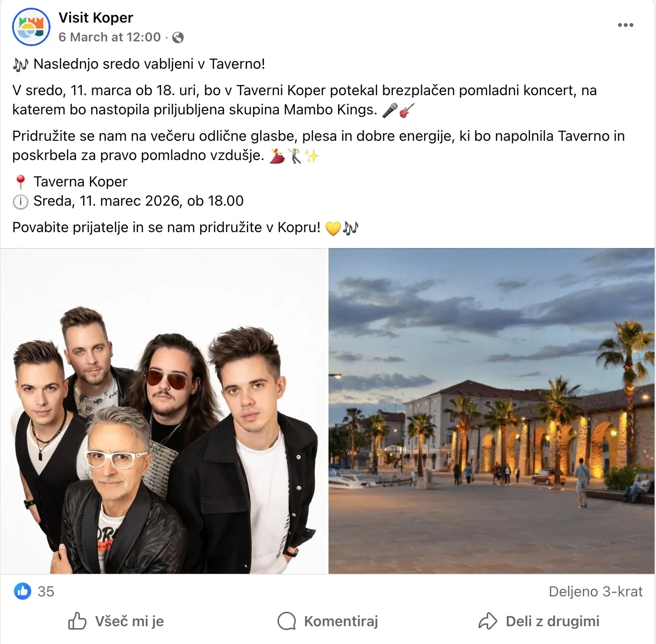This screenshot has height=644, width=656.
Task: Open the Visit Koper page name link
Action: [96, 18]
